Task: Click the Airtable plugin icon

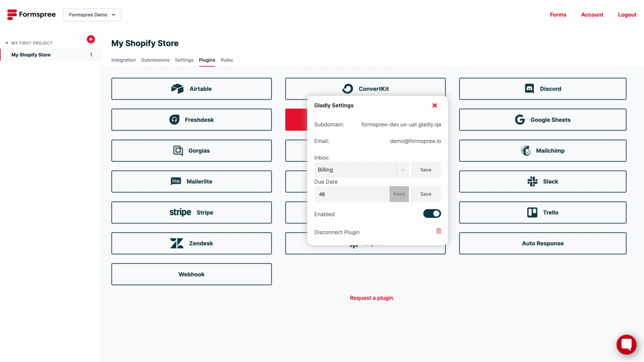Action: [177, 89]
